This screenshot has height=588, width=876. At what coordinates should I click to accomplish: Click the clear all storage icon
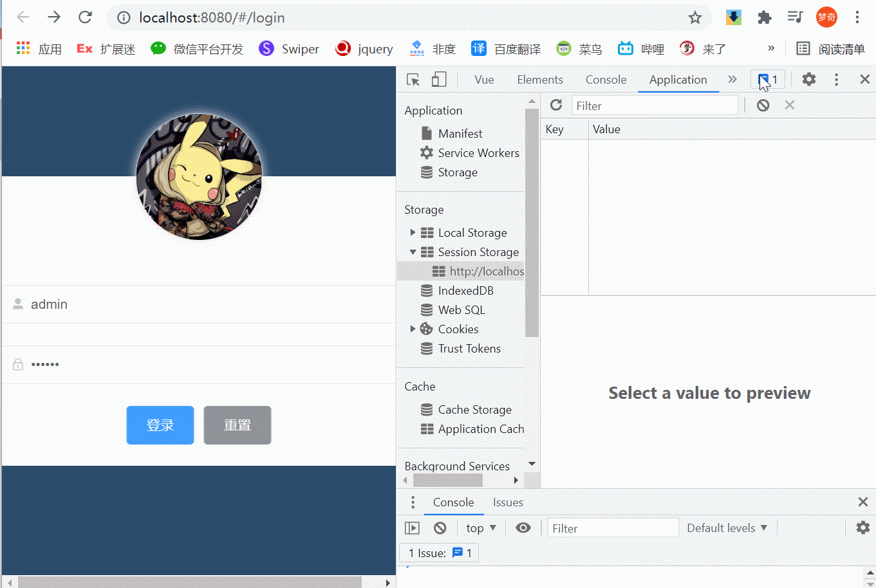(x=763, y=106)
